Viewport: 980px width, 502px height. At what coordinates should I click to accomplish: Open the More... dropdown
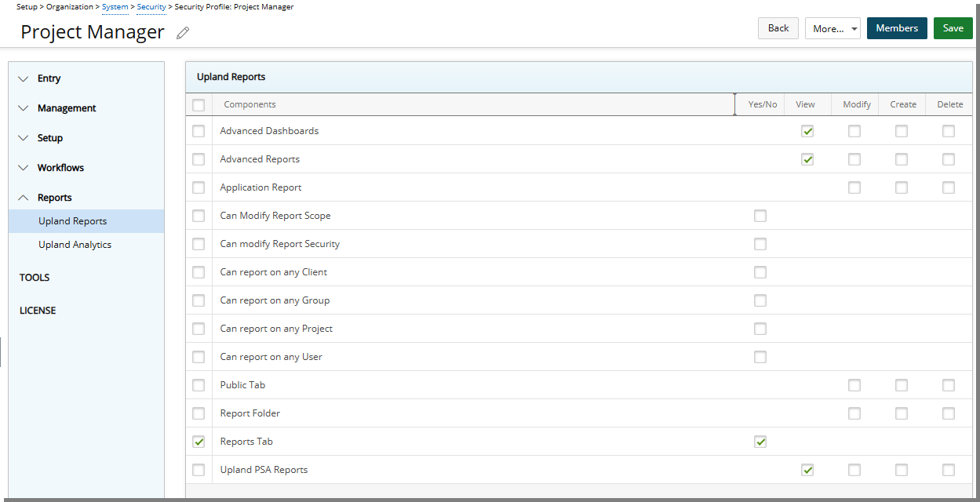point(832,27)
